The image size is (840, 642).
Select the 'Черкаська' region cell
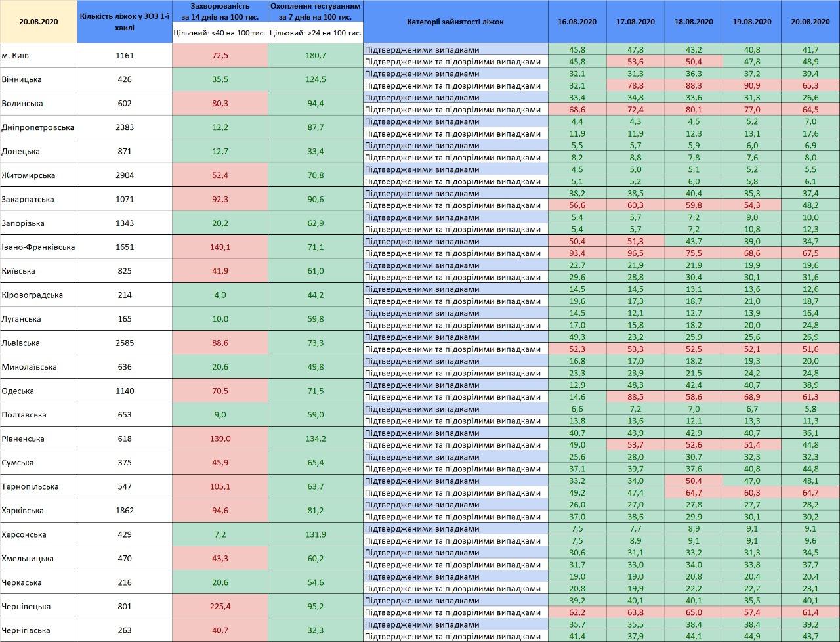38,583
